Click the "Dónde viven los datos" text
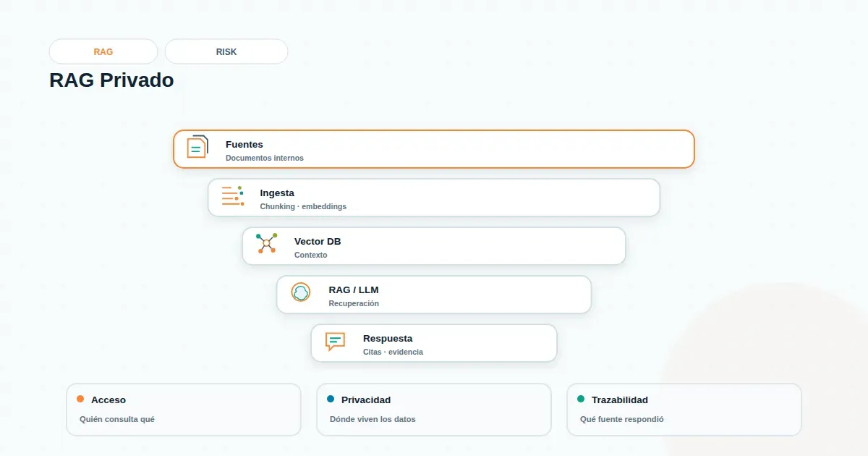 373,419
